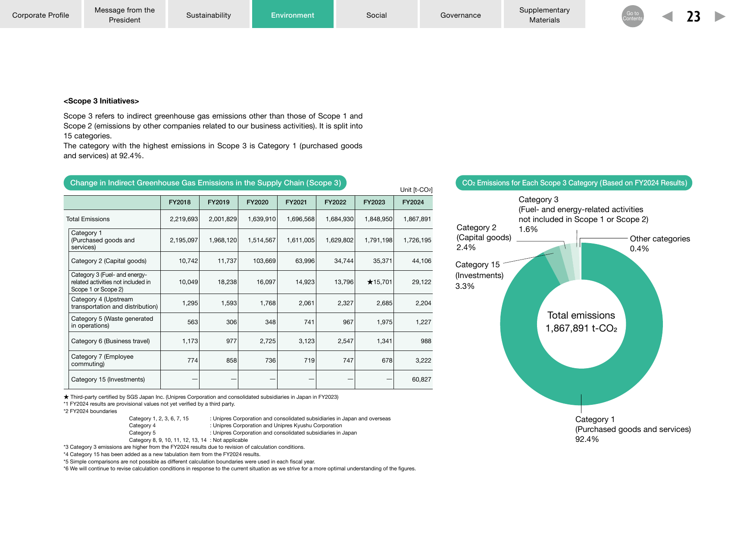Click the Go to Contents button
The width and height of the screenshot is (756, 535).
point(632,16)
